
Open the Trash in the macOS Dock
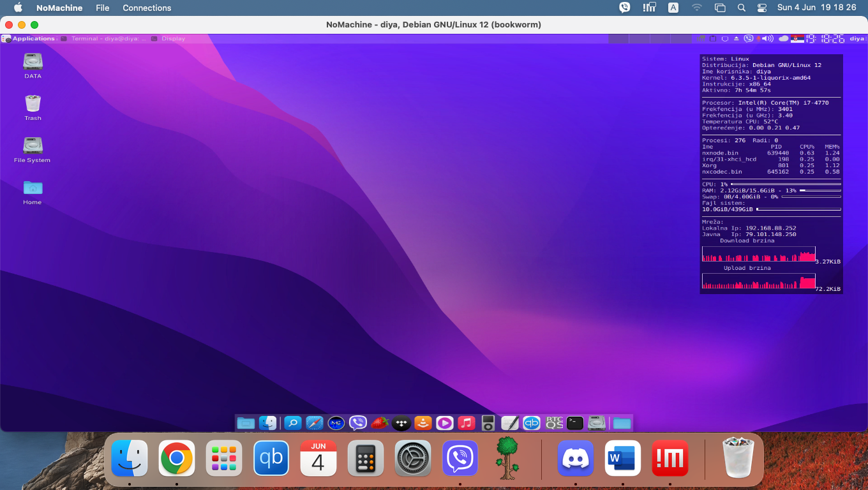pyautogui.click(x=738, y=458)
